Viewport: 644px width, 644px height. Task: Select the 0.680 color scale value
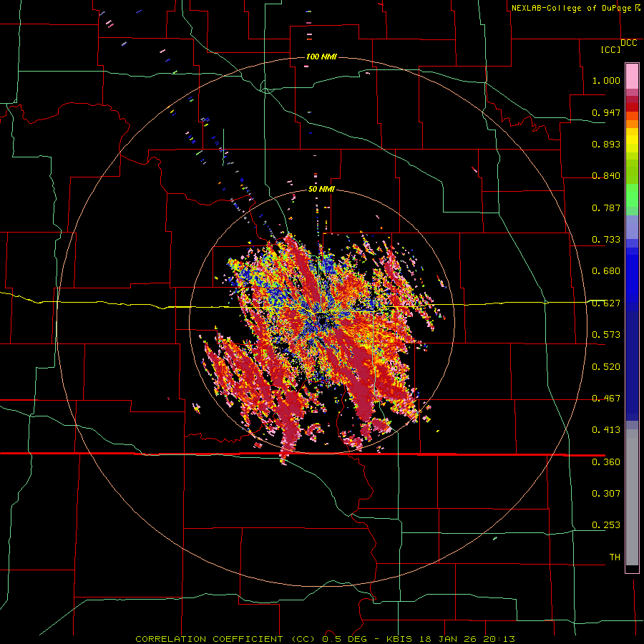click(x=606, y=271)
